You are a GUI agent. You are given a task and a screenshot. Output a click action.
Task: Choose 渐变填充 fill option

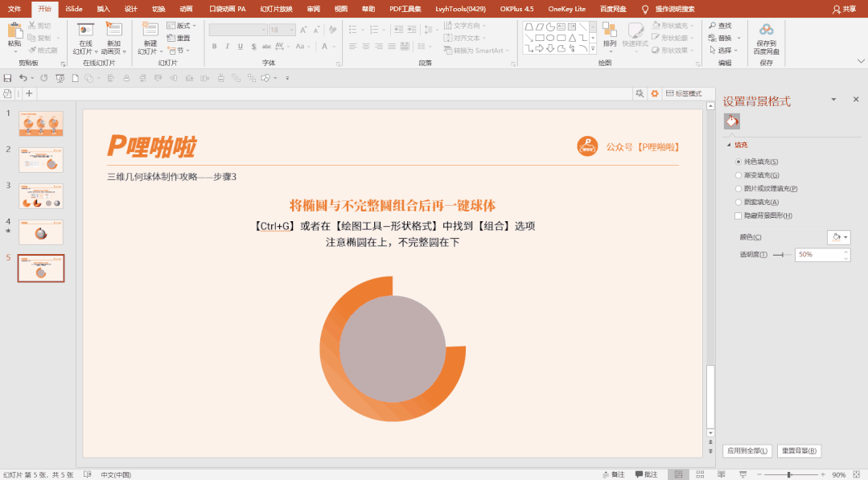click(x=738, y=174)
